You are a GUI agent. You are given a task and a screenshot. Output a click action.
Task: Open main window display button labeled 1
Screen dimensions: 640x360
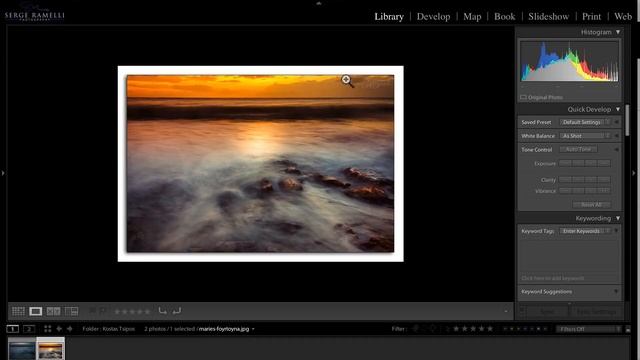13,329
